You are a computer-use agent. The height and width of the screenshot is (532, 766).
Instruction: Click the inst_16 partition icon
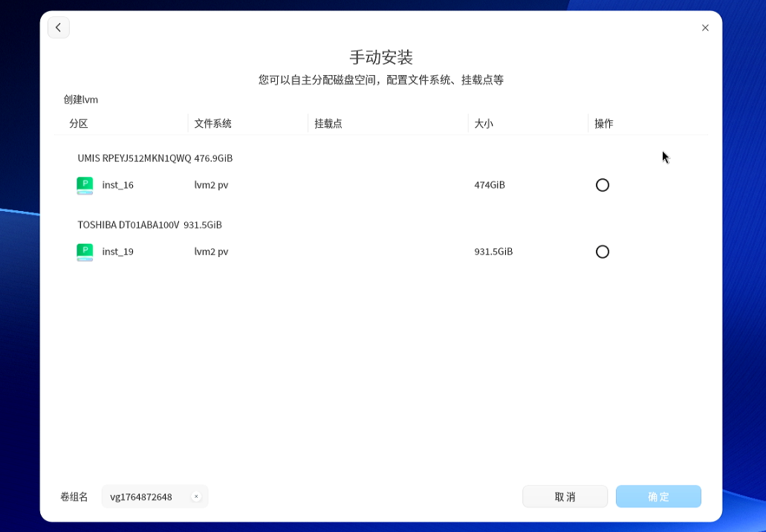coord(85,186)
